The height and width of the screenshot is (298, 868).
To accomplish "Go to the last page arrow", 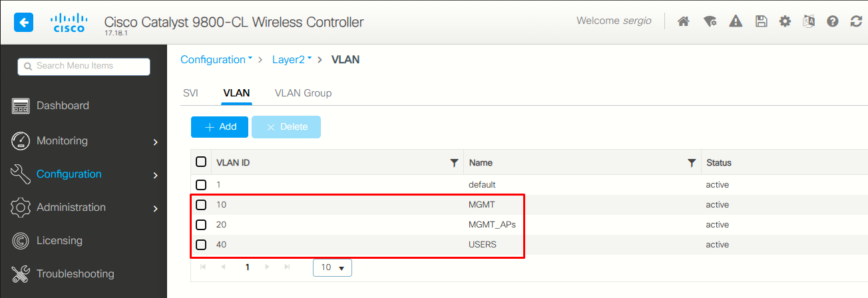I will click(x=287, y=267).
